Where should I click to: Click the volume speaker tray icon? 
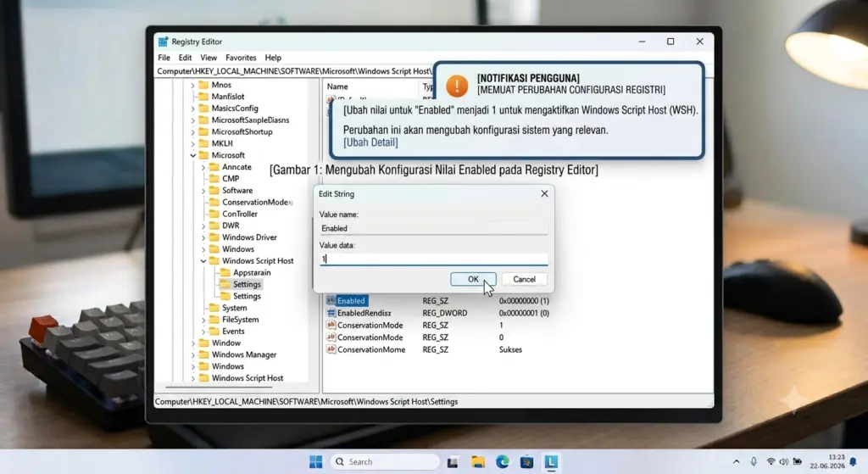[784, 462]
